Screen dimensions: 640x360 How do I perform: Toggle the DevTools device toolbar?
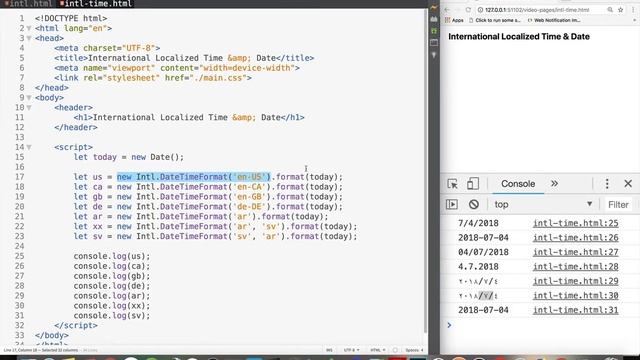click(x=473, y=184)
